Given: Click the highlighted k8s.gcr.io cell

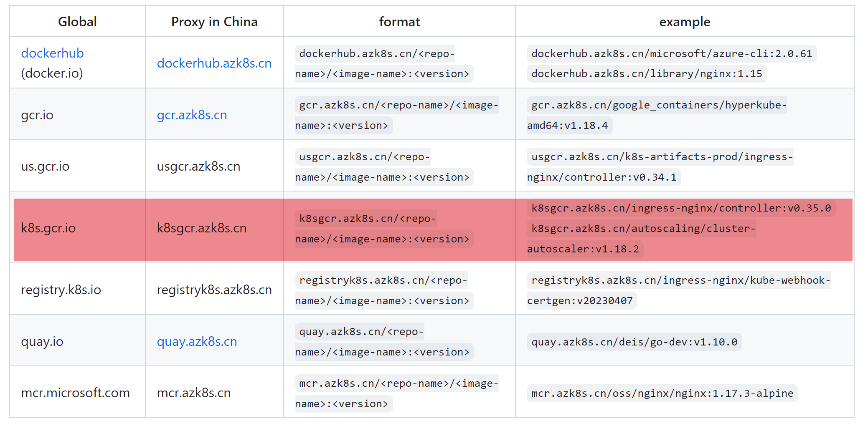Looking at the screenshot, I should 48,228.
